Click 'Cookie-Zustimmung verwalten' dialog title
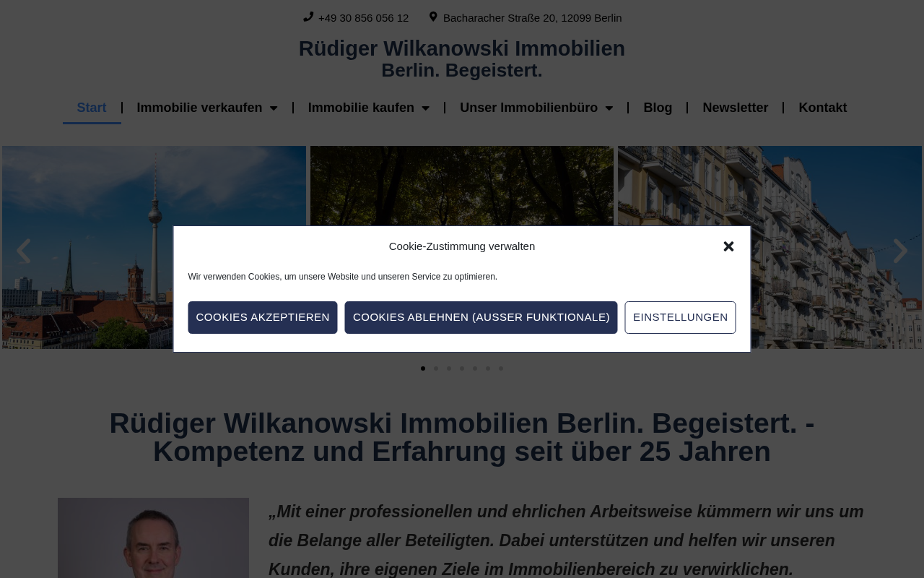 (462, 246)
